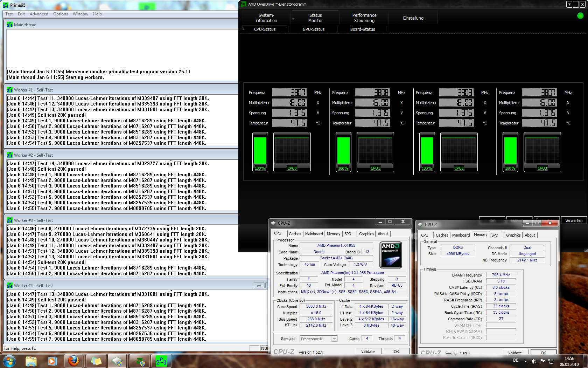588x368 pixels.
Task: Click the Worker #1 Self-Test window icon
Action: [x=10, y=90]
